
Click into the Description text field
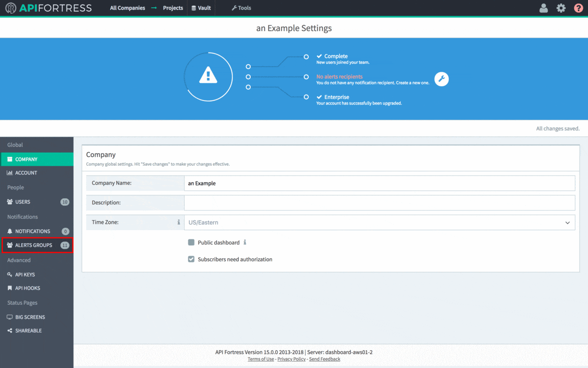click(379, 203)
